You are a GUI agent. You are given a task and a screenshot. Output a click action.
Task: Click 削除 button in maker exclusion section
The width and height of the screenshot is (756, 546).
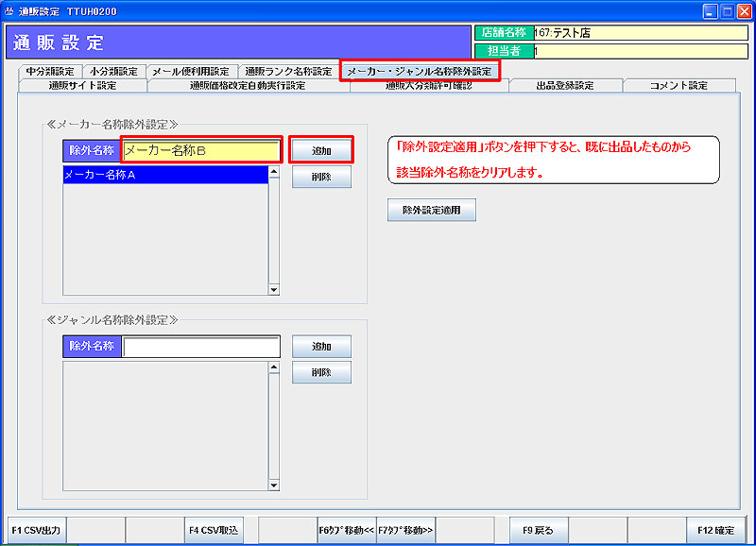[x=321, y=177]
